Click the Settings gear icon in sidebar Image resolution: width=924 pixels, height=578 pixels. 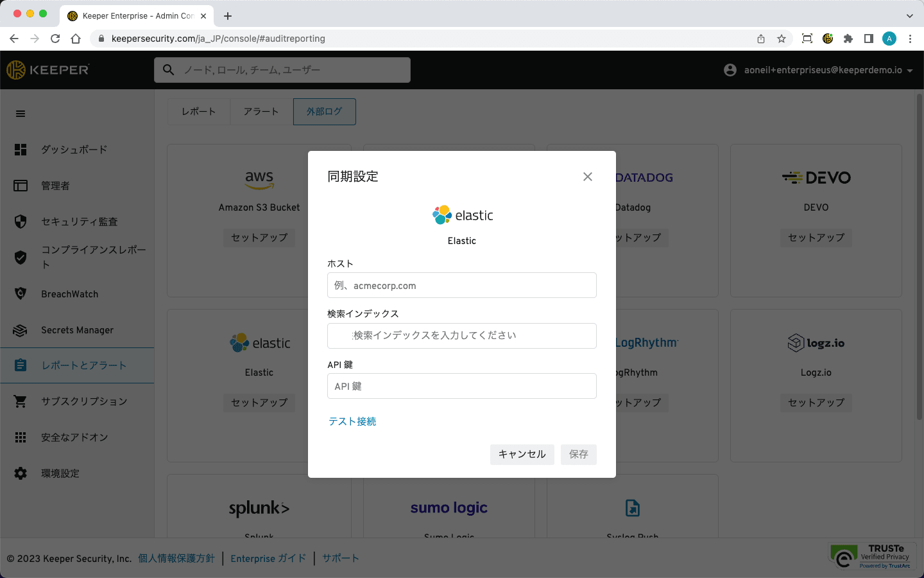(x=21, y=473)
